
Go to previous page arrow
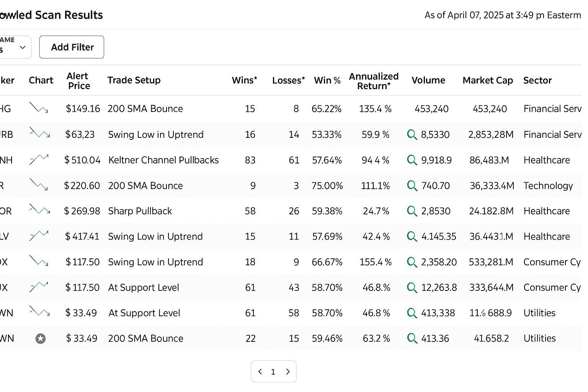[260, 371]
